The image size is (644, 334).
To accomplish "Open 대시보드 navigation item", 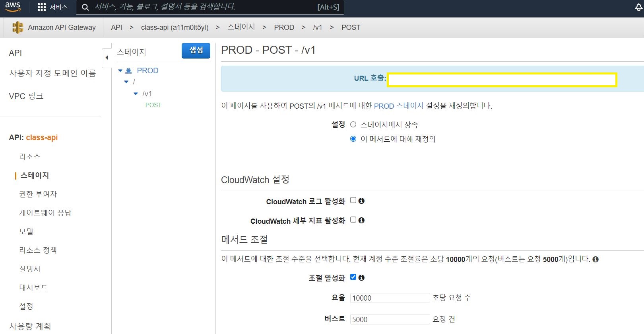I will [33, 288].
